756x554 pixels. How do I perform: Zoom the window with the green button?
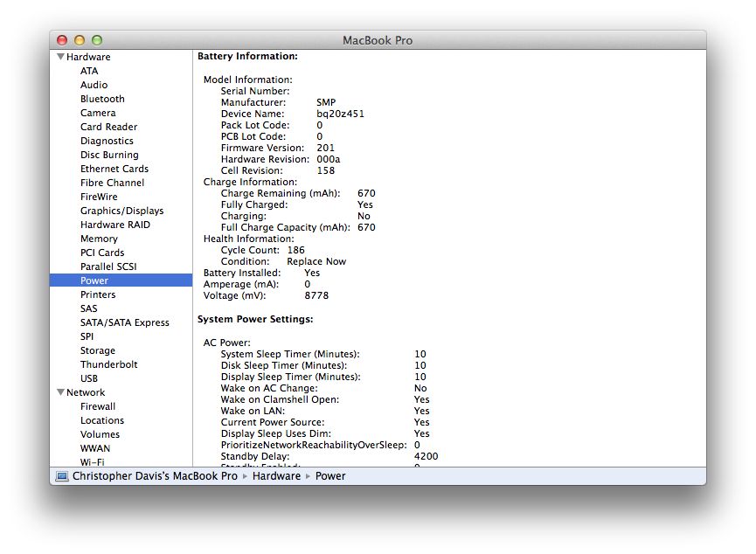point(97,40)
